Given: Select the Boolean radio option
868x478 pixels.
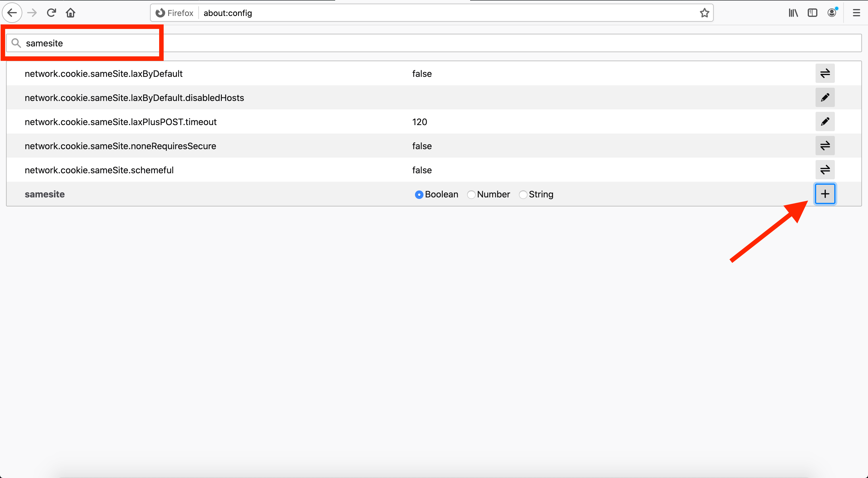Looking at the screenshot, I should tap(419, 195).
